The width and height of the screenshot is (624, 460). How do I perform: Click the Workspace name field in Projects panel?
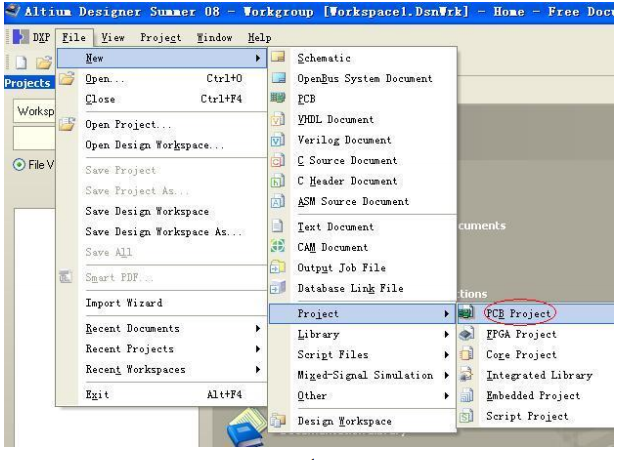(x=34, y=111)
